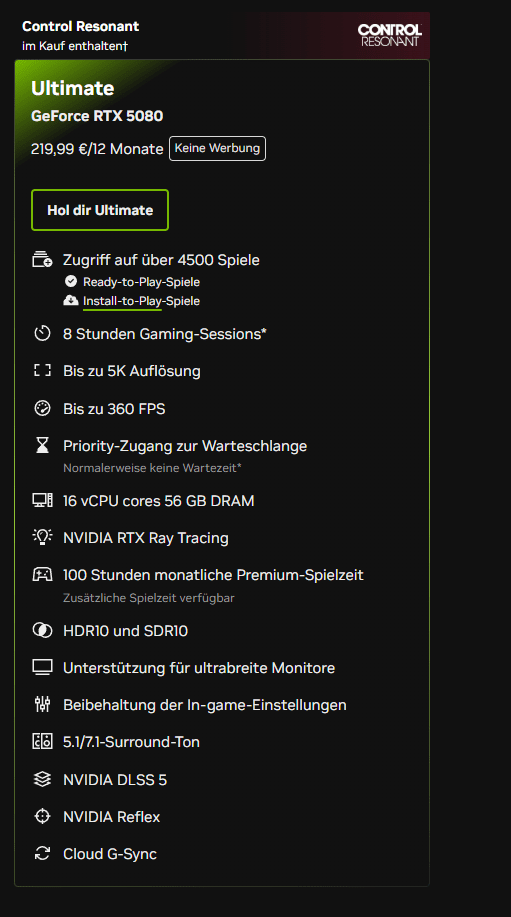The image size is (511, 917).
Task: Click the lightbulb icon for RTX Ray Tracing
Action: [42, 537]
